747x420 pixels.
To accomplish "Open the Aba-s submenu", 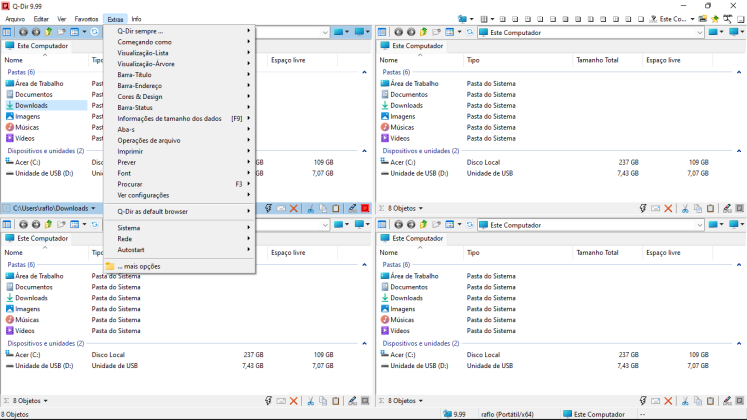I will click(x=180, y=130).
